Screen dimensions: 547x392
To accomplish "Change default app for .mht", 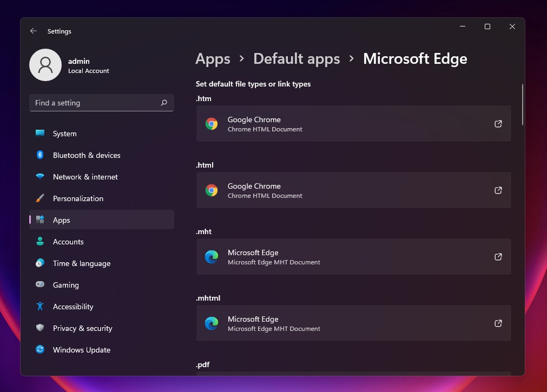I will pyautogui.click(x=354, y=257).
